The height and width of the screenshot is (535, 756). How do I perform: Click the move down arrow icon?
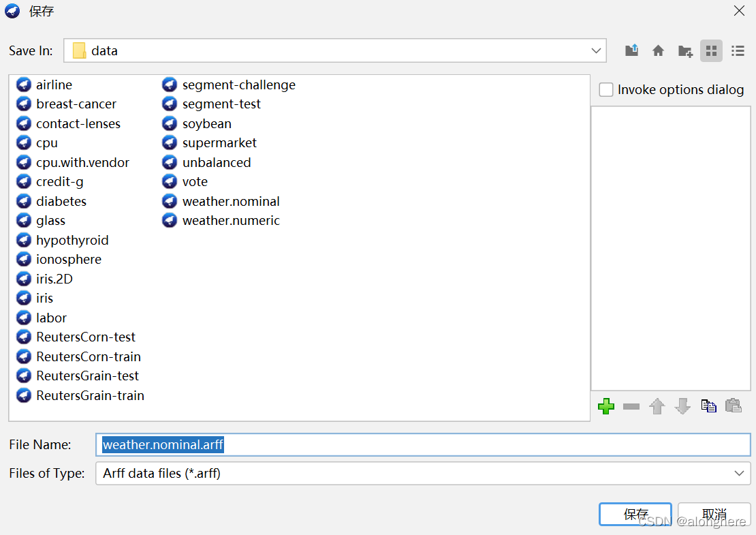click(x=682, y=406)
